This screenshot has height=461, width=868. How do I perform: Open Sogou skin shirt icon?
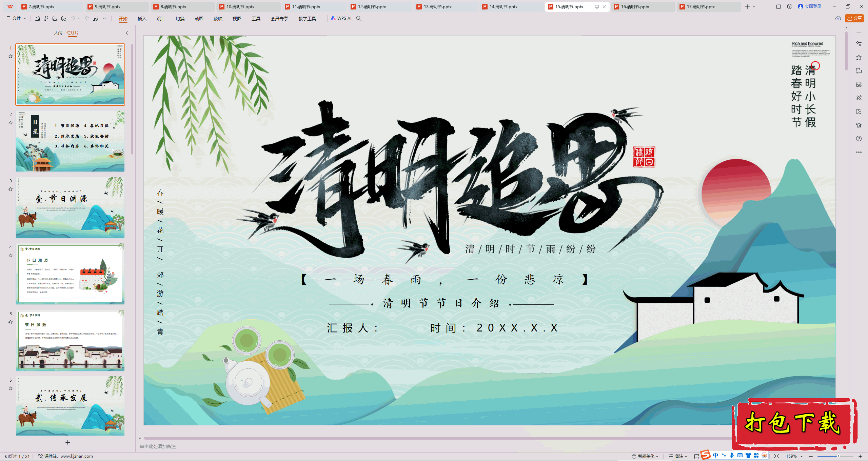click(x=748, y=456)
